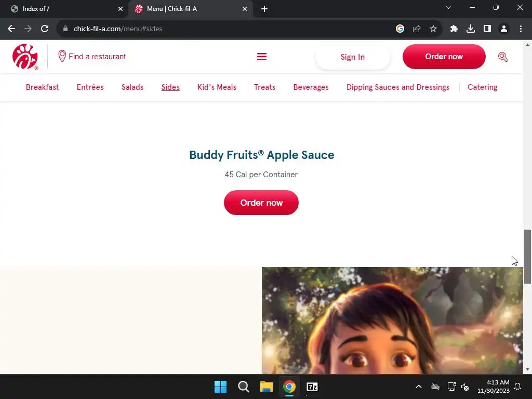532x399 pixels.
Task: Open 7-Zip from the taskbar
Action: coord(312,387)
